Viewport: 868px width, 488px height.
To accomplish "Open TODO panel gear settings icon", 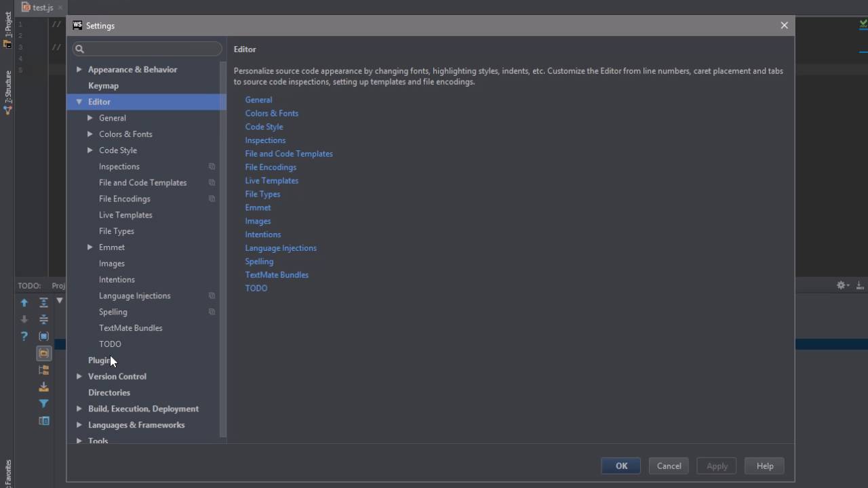I will click(842, 285).
